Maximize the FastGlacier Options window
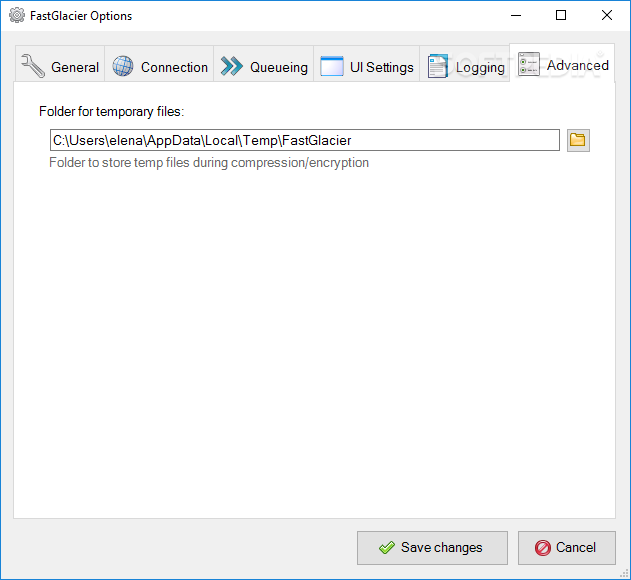The width and height of the screenshot is (631, 580). click(x=561, y=15)
